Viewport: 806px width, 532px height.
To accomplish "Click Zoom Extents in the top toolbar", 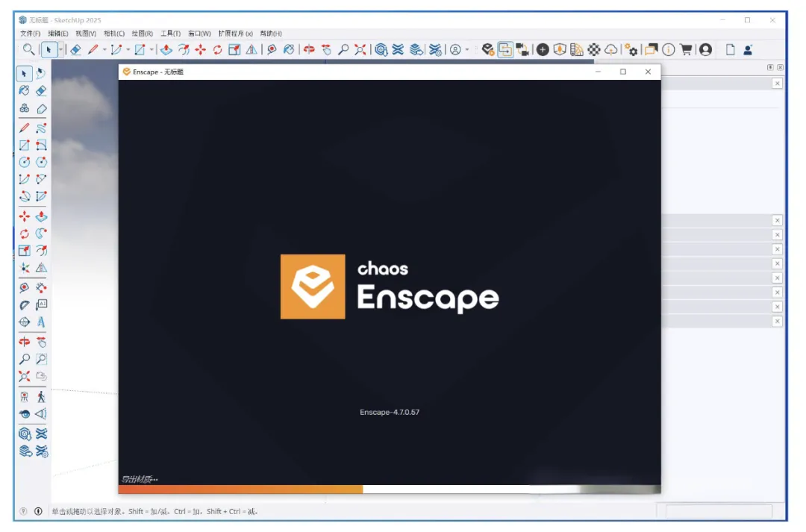I will click(360, 49).
